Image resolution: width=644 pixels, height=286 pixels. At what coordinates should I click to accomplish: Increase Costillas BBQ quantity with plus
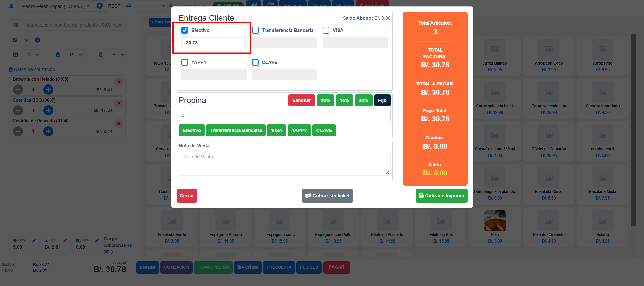click(x=48, y=110)
